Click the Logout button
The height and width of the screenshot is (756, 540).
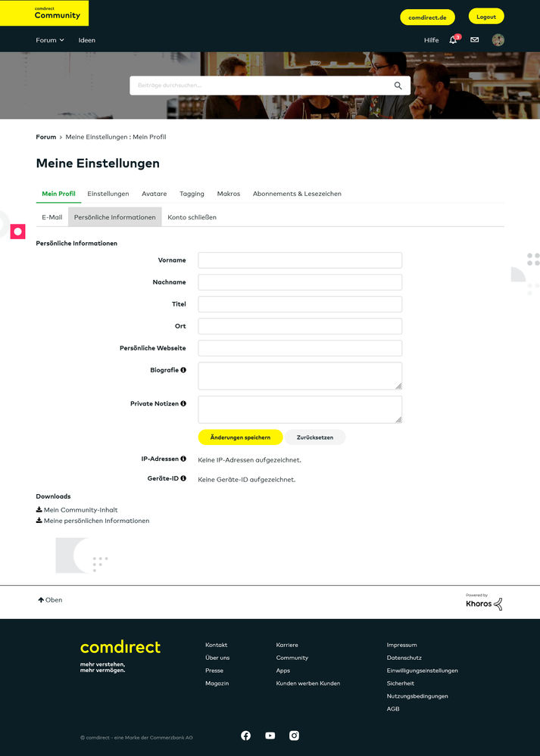coord(486,17)
